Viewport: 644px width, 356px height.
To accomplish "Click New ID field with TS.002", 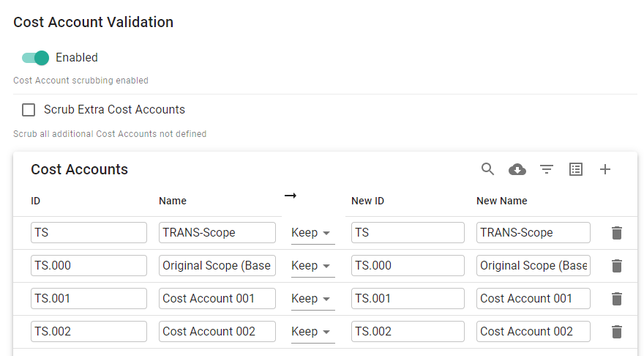I will tap(408, 331).
